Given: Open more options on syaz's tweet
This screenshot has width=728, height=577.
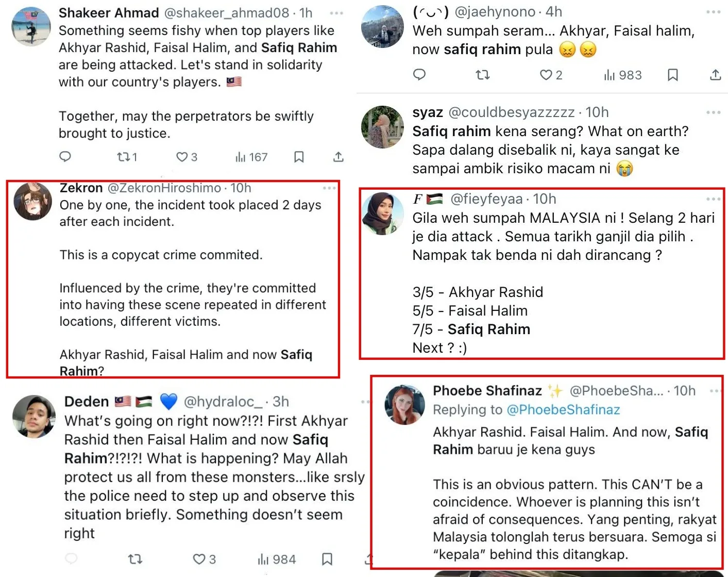Looking at the screenshot, I should [x=713, y=112].
